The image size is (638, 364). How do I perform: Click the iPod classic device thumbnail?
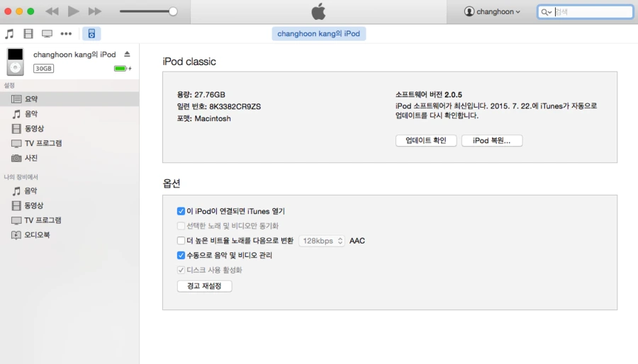15,62
